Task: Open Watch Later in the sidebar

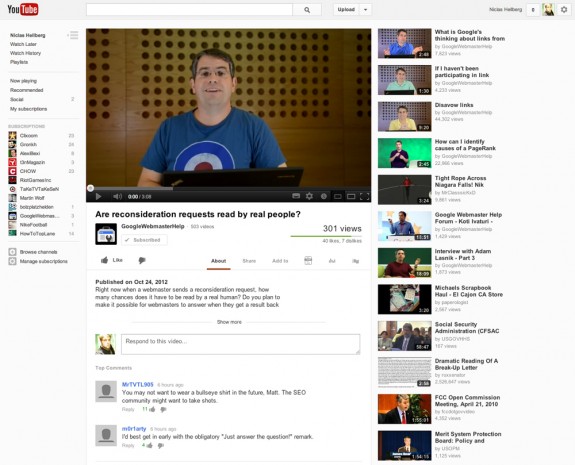Action: point(23,44)
